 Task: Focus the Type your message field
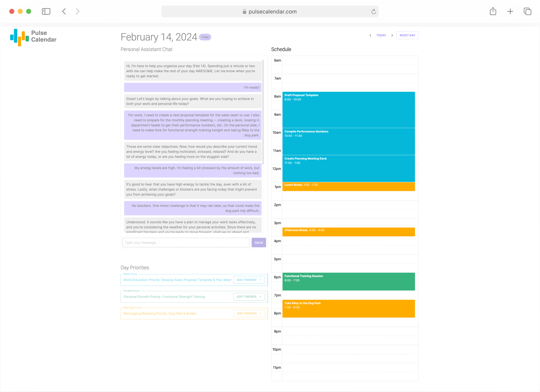tap(186, 243)
